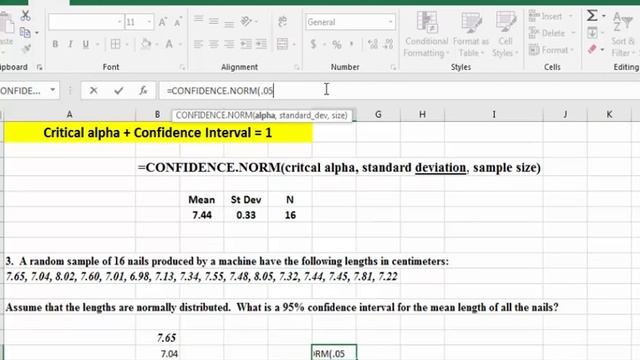The height and width of the screenshot is (360, 640).
Task: Click the Cut scissors icon
Action: coord(25,16)
